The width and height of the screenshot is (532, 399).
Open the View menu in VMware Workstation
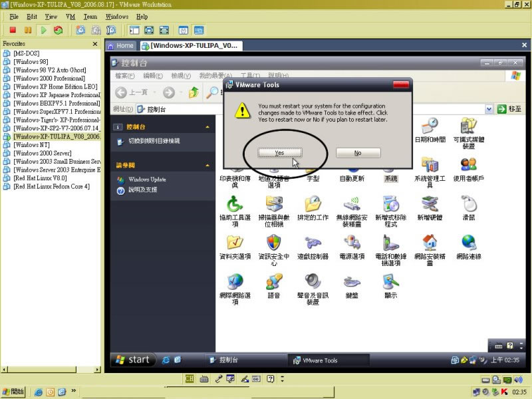pos(51,17)
